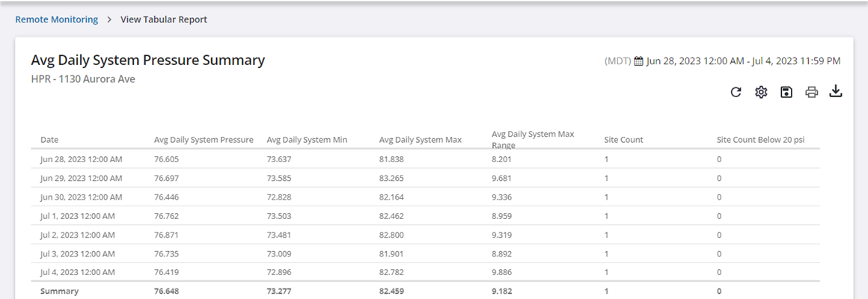Click the Avg Daily System Pressure Summary title

click(147, 61)
